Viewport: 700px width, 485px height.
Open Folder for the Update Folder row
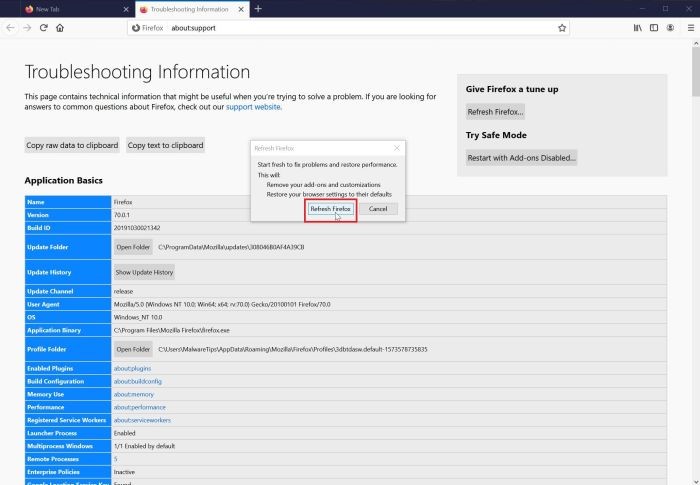133,247
